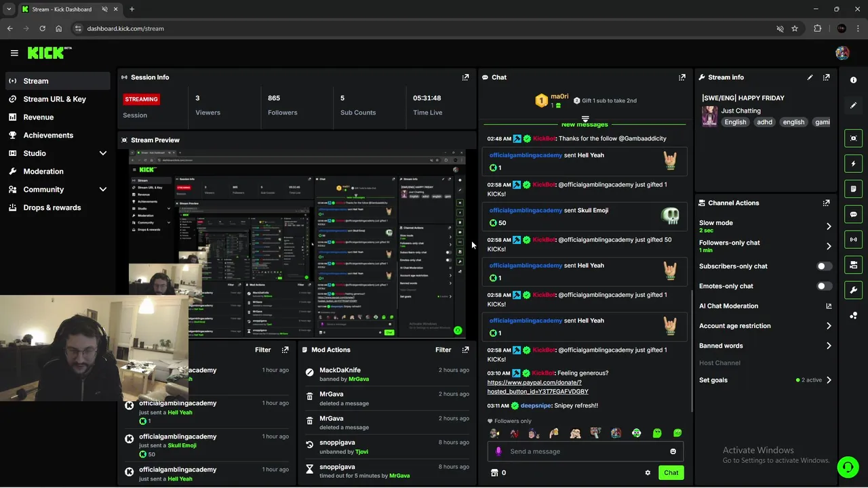The width and height of the screenshot is (868, 488).
Task: Click Gift 1 sub to take 2nd
Action: click(604, 101)
